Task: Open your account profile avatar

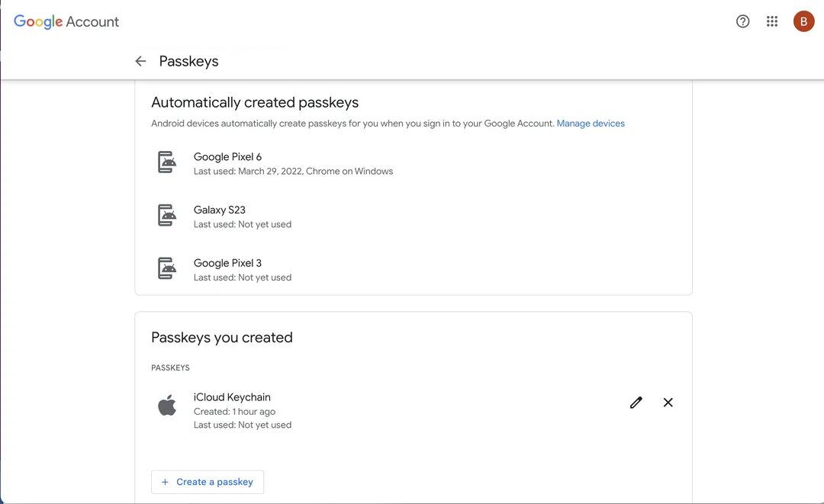Action: pyautogui.click(x=803, y=21)
